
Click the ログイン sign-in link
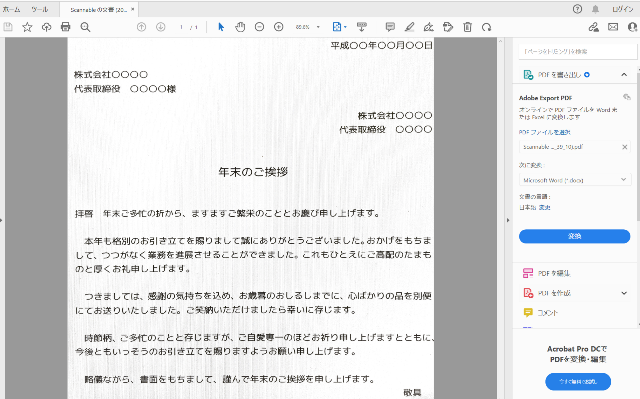pos(622,9)
